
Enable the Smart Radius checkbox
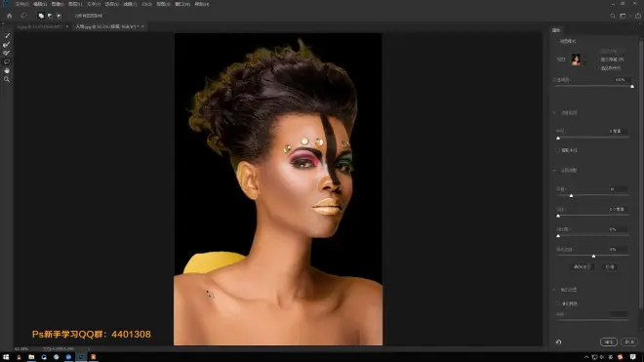click(558, 150)
